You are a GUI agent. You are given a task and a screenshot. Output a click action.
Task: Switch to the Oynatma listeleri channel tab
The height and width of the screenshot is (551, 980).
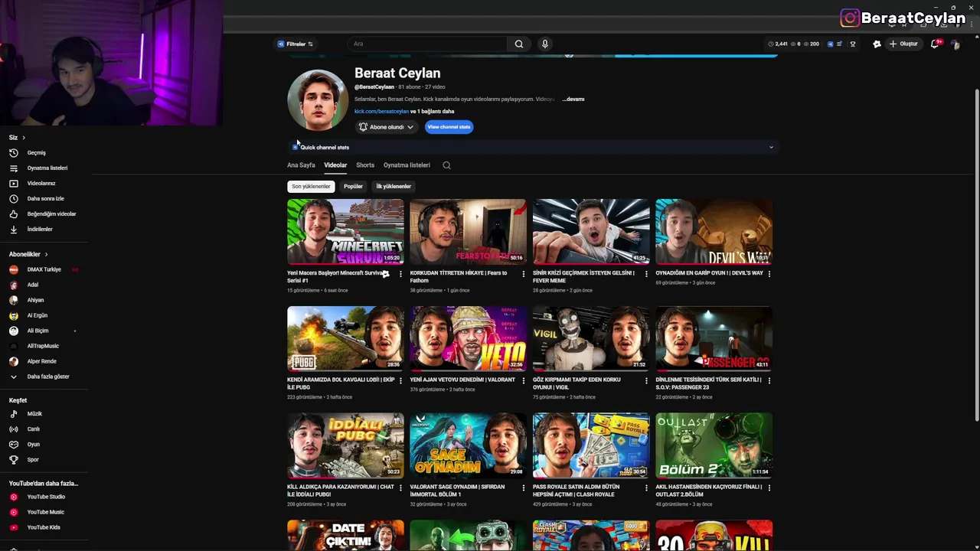pyautogui.click(x=407, y=165)
